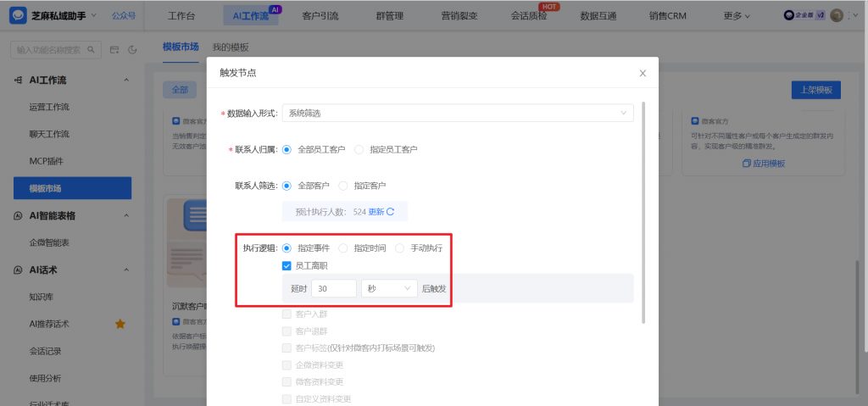This screenshot has width=868, height=406.
Task: Collapse the AI话术 sidebar section
Action: [x=126, y=270]
